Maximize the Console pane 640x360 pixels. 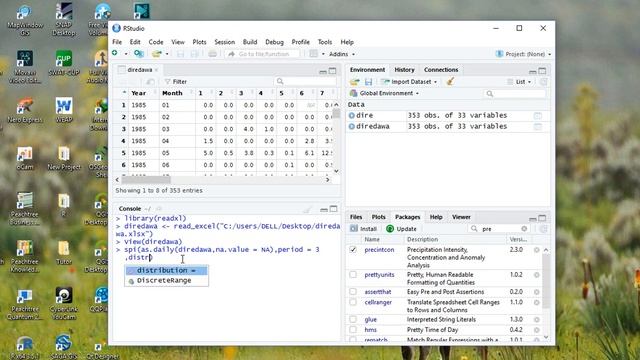pyautogui.click(x=333, y=209)
